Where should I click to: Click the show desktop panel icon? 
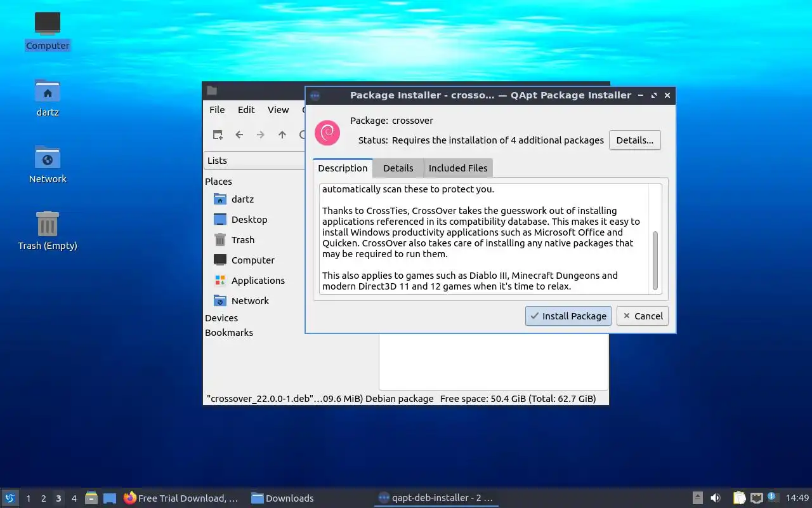coord(110,498)
